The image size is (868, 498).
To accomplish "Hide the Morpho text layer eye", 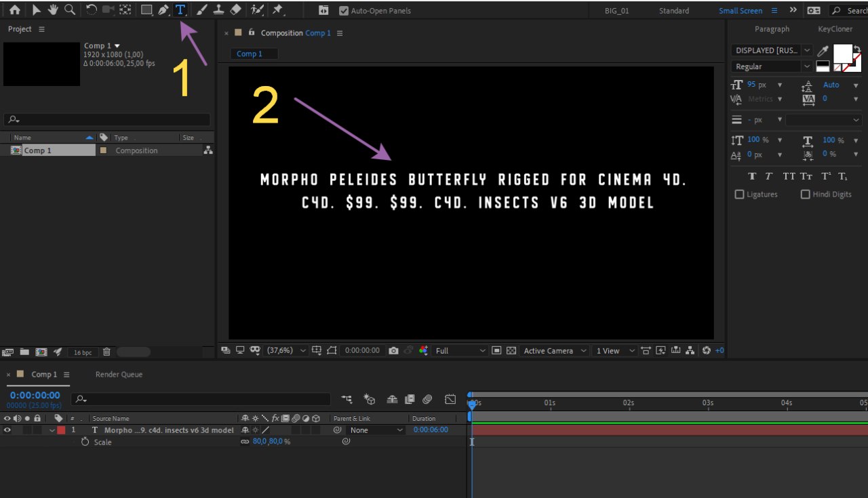I will (x=7, y=430).
